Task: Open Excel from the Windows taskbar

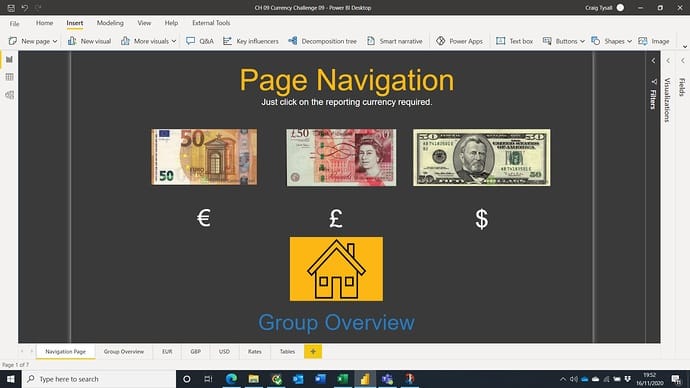Action: pos(342,379)
